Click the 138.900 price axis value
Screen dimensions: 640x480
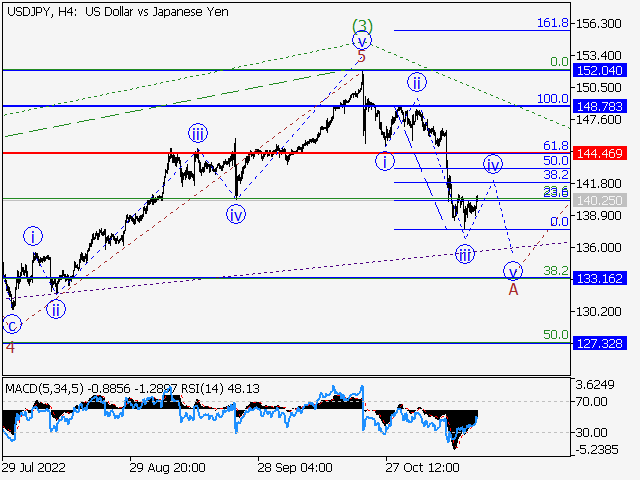pyautogui.click(x=598, y=216)
